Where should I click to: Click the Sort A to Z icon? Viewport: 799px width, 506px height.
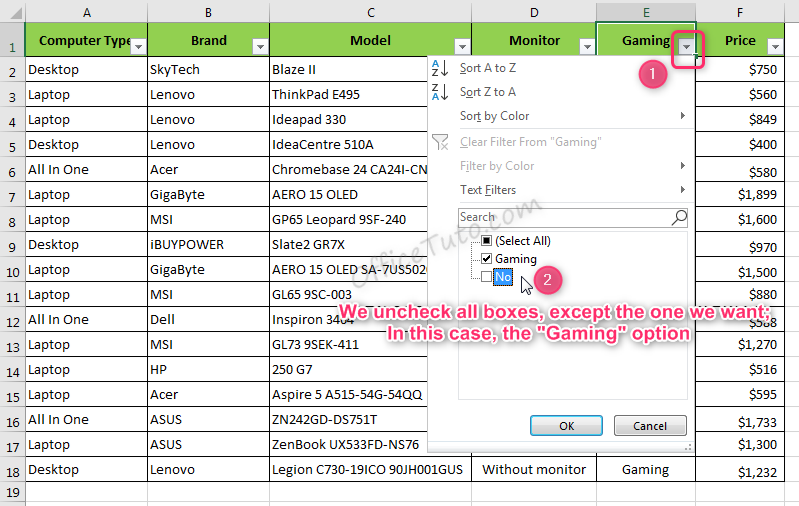tap(439, 68)
